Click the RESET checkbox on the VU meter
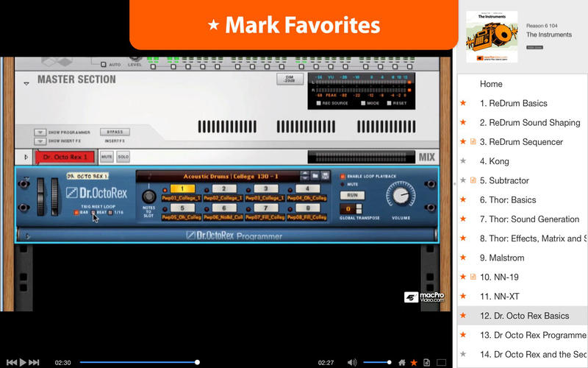 coord(390,103)
